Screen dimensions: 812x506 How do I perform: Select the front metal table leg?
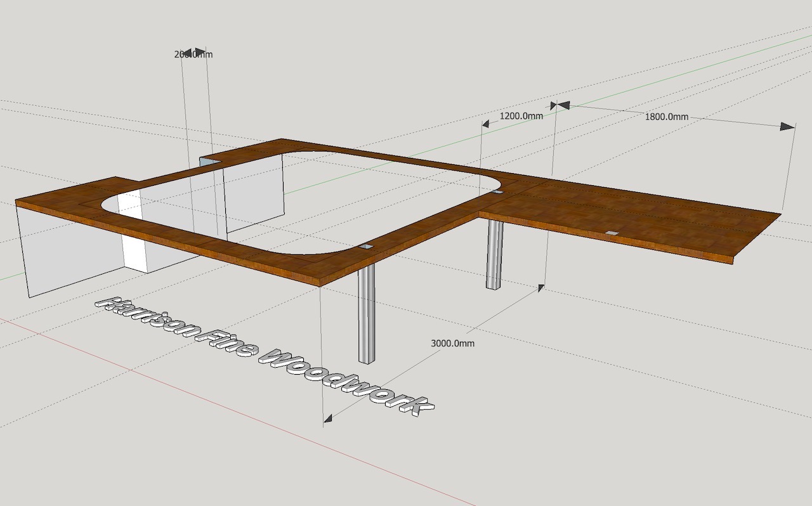click(366, 314)
